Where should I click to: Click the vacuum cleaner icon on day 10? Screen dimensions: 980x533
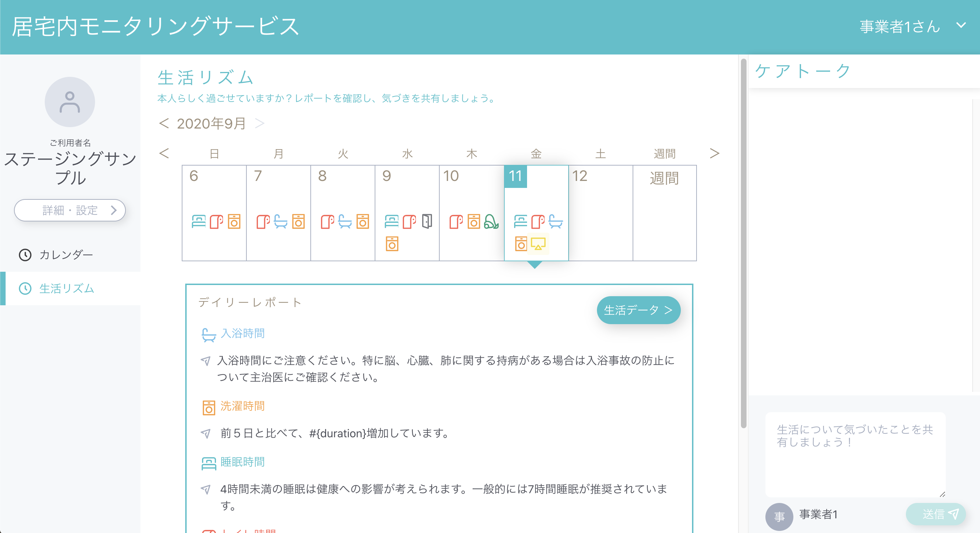pyautogui.click(x=491, y=221)
